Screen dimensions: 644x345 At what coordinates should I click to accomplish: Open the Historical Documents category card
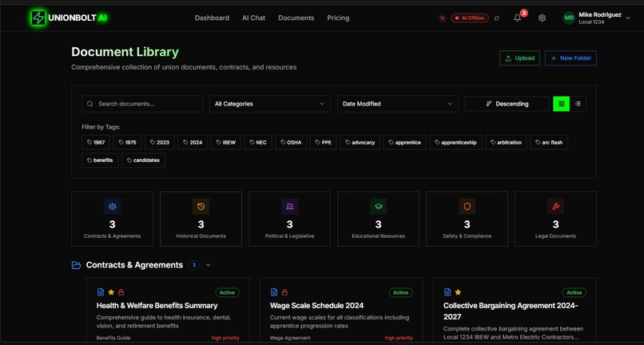[201, 219]
